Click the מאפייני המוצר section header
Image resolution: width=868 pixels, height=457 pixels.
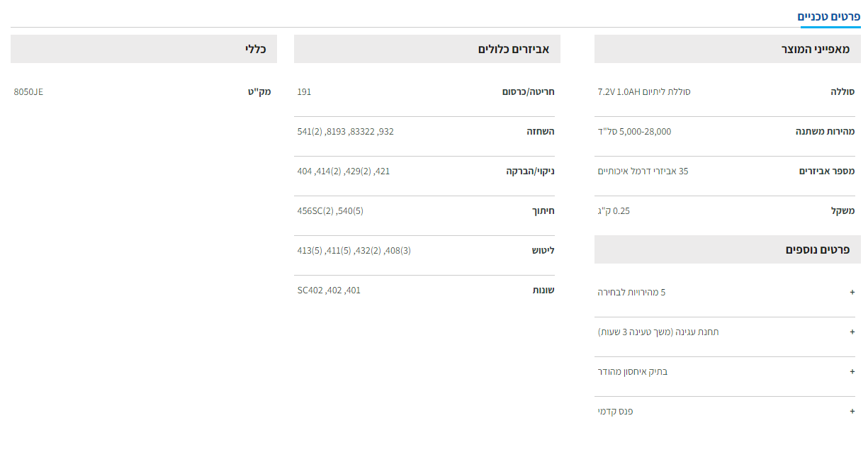coord(816,50)
